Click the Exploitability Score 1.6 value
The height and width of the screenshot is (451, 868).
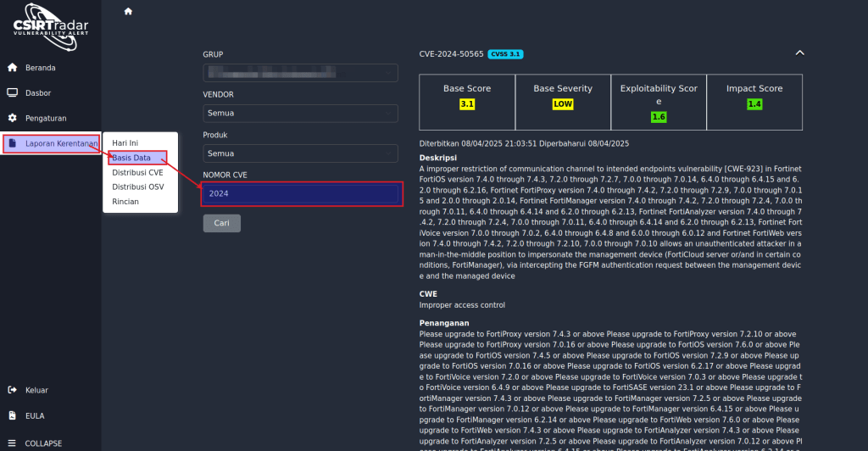point(658,117)
